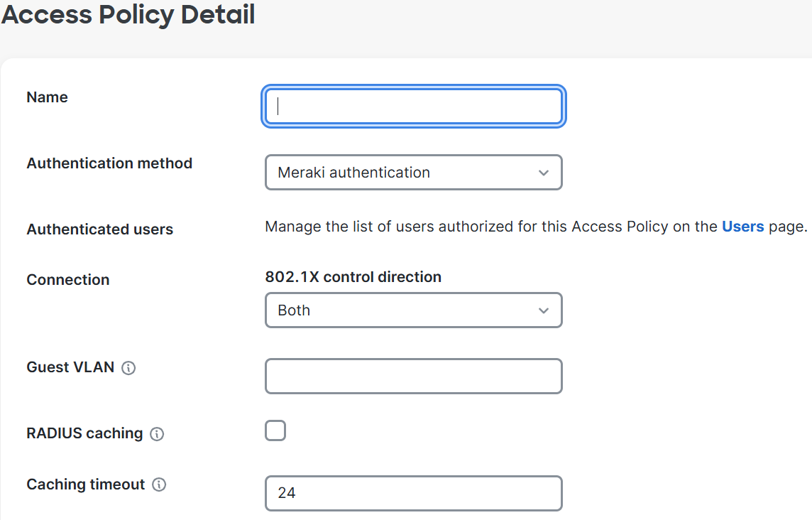This screenshot has height=520, width=812.
Task: Open the Guest VLAN info tooltip icon
Action: pos(128,368)
